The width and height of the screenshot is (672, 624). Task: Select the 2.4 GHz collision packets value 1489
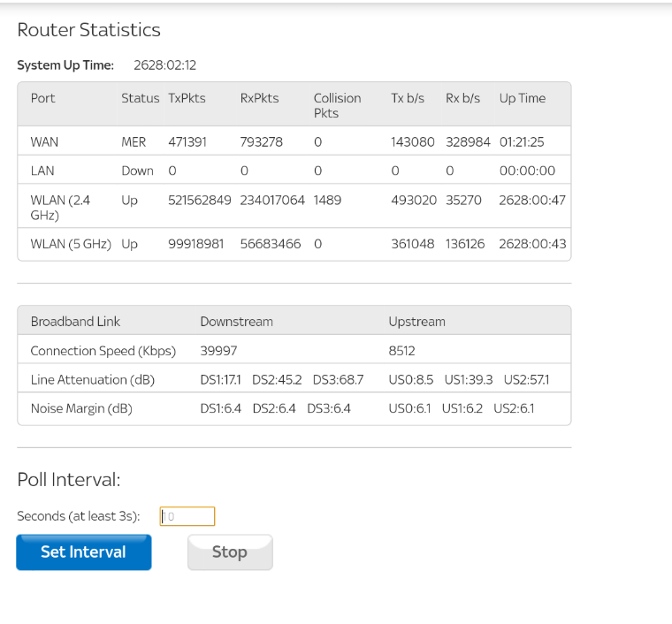(327, 201)
